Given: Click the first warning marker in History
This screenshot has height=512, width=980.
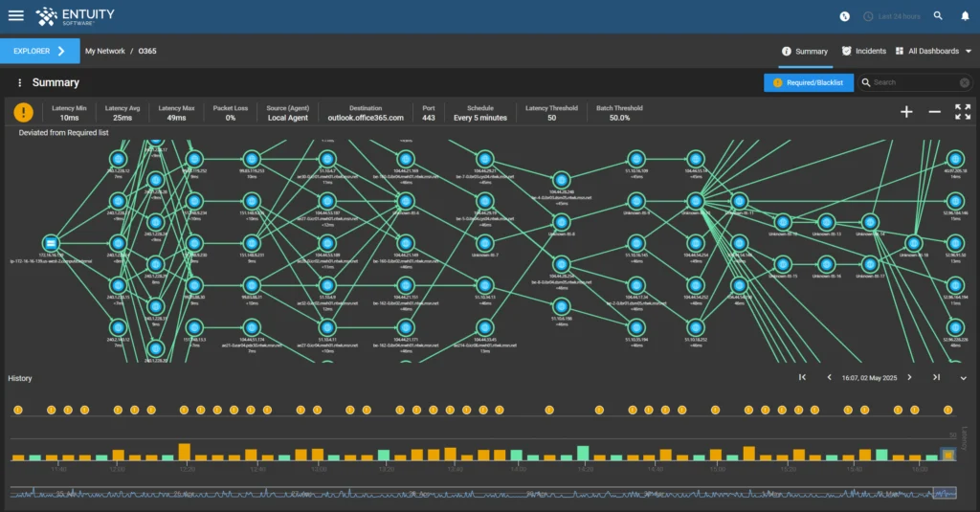Looking at the screenshot, I should pos(18,411).
